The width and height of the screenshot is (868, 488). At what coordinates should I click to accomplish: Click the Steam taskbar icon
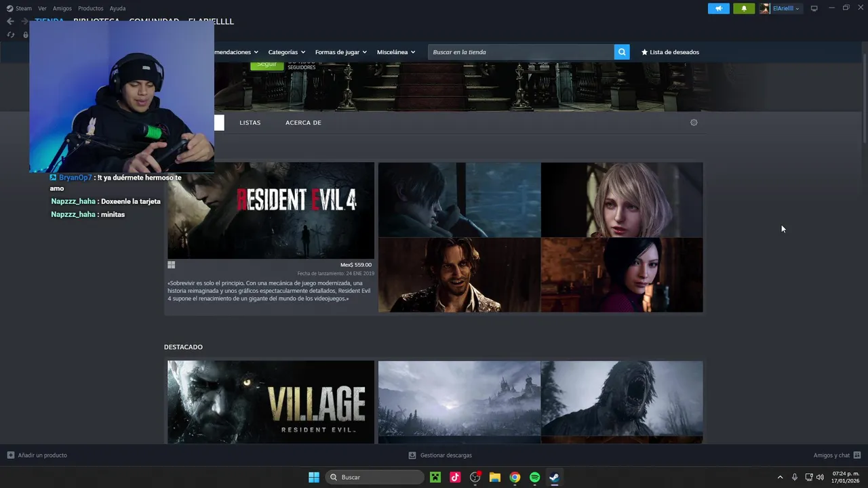pos(554,477)
